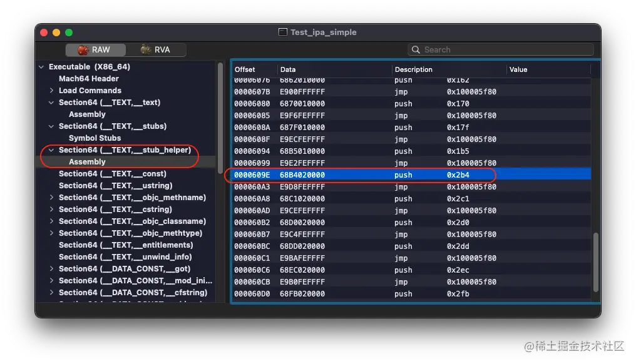Select row at offset 000060C6
The image size is (636, 364).
(411, 270)
